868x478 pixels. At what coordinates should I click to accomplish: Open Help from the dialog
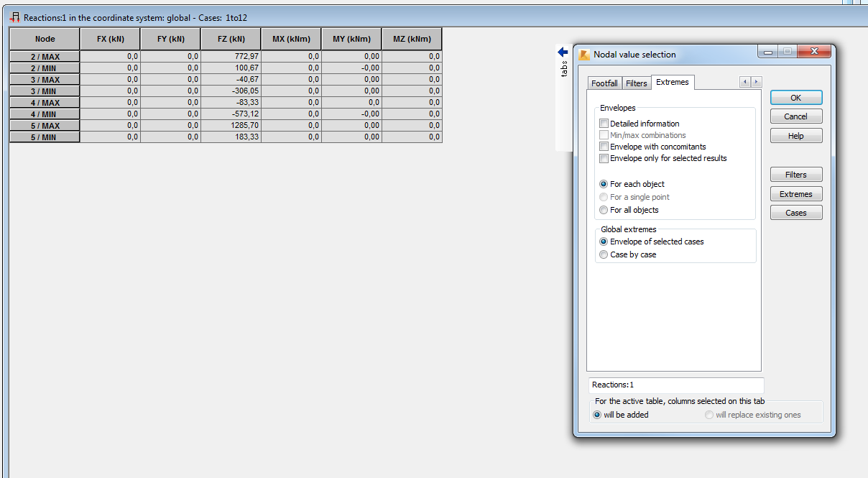pyautogui.click(x=795, y=135)
